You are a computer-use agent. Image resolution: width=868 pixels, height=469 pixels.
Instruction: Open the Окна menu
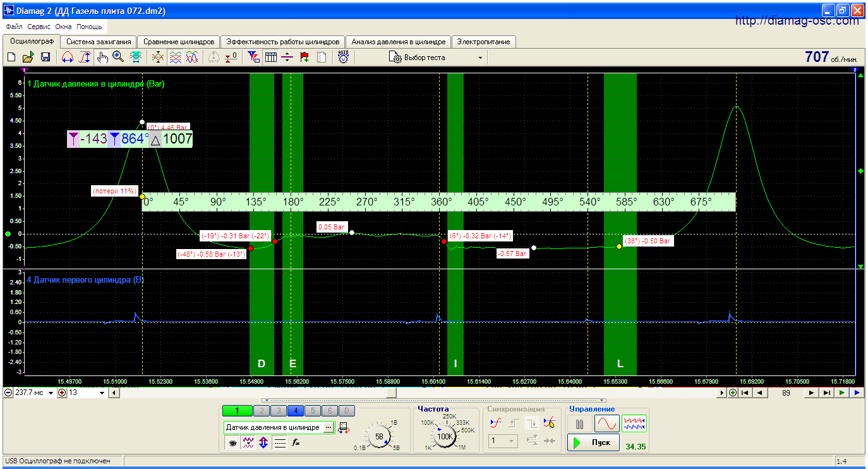(x=63, y=27)
